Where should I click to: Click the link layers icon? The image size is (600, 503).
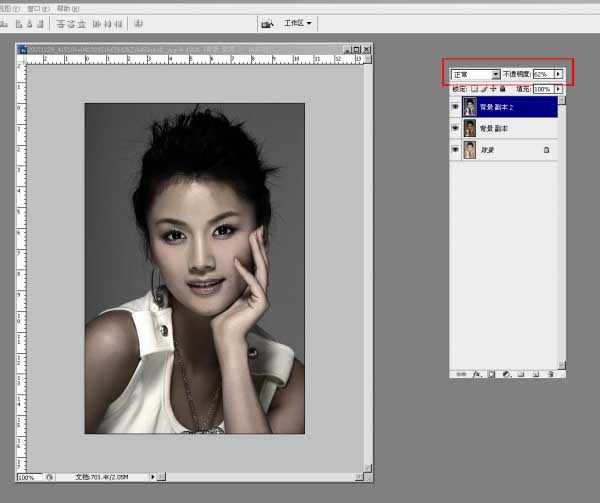461,374
